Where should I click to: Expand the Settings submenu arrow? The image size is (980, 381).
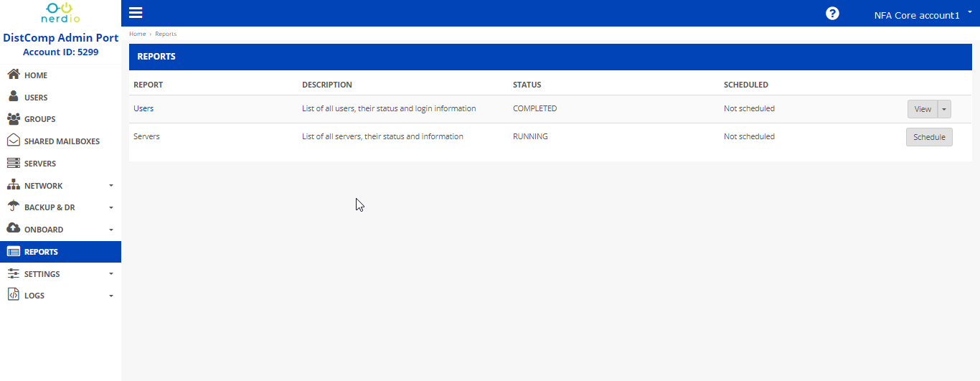click(111, 274)
